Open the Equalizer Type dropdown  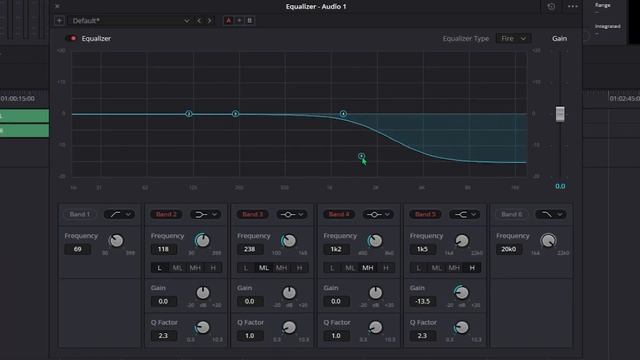513,38
